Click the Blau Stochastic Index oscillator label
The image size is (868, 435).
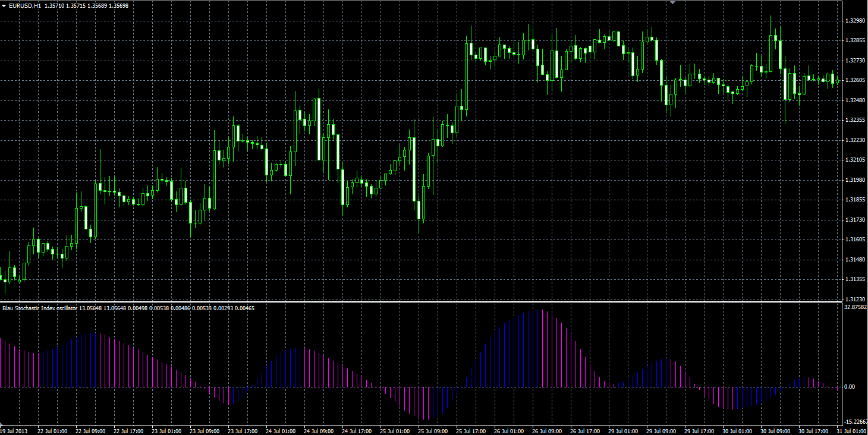pos(40,308)
